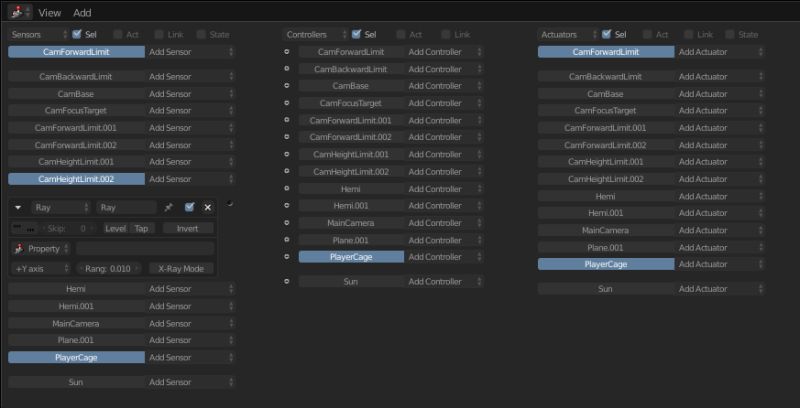The height and width of the screenshot is (408, 800).
Task: Open Add Sensor dropdown for Sun
Action: pos(190,382)
